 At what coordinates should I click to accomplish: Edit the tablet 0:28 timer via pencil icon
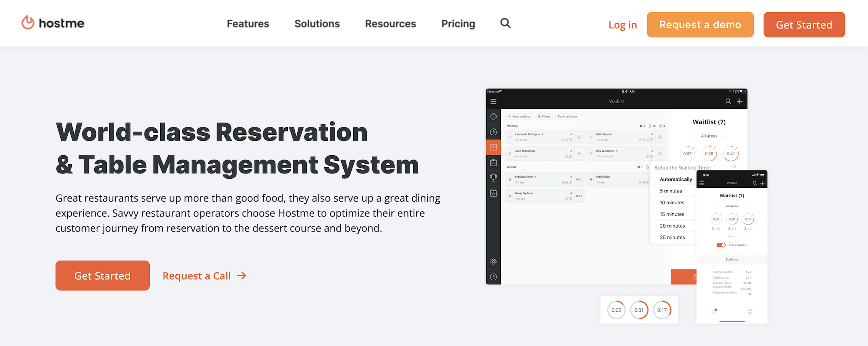tap(714, 148)
